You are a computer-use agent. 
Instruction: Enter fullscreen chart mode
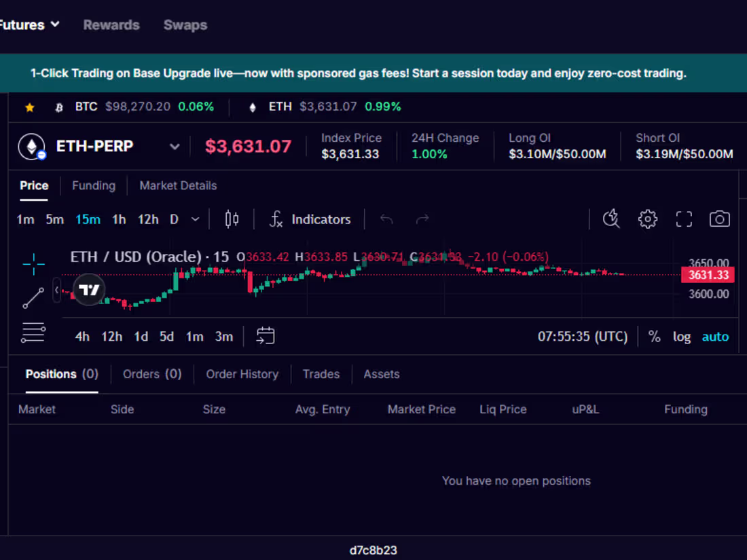tap(684, 219)
